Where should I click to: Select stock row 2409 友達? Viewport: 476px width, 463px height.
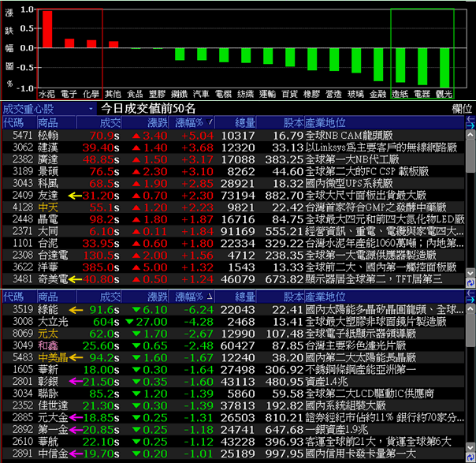233,196
